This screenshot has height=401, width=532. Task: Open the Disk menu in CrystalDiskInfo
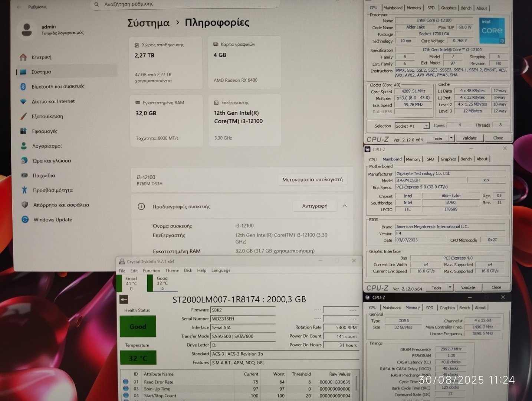188,270
